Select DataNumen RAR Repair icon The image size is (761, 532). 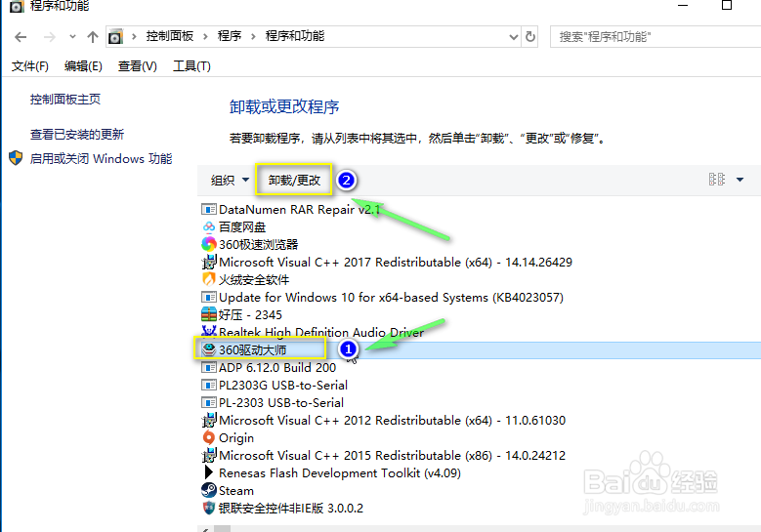209,210
